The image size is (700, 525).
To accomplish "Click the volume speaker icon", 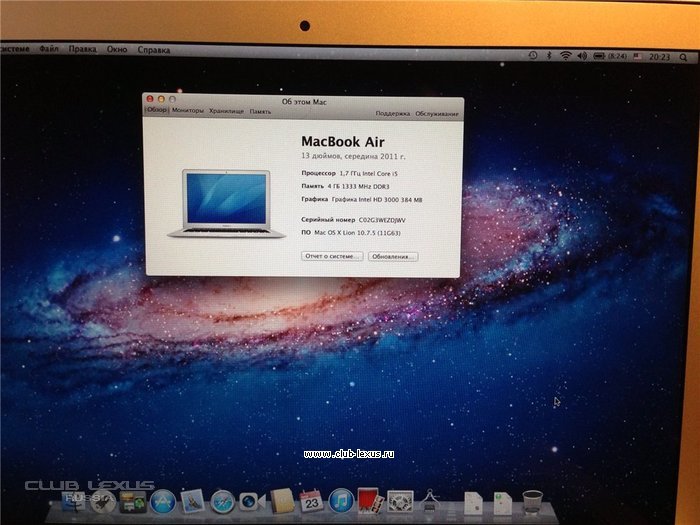I will pyautogui.click(x=582, y=56).
